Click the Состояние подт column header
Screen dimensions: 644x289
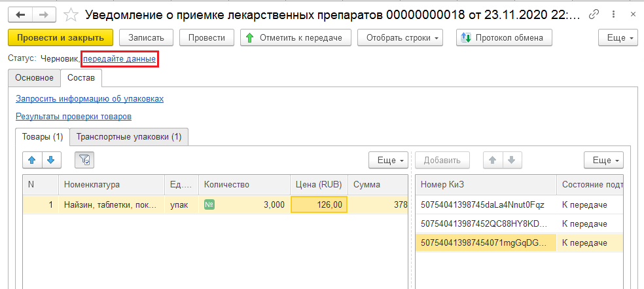[590, 185]
